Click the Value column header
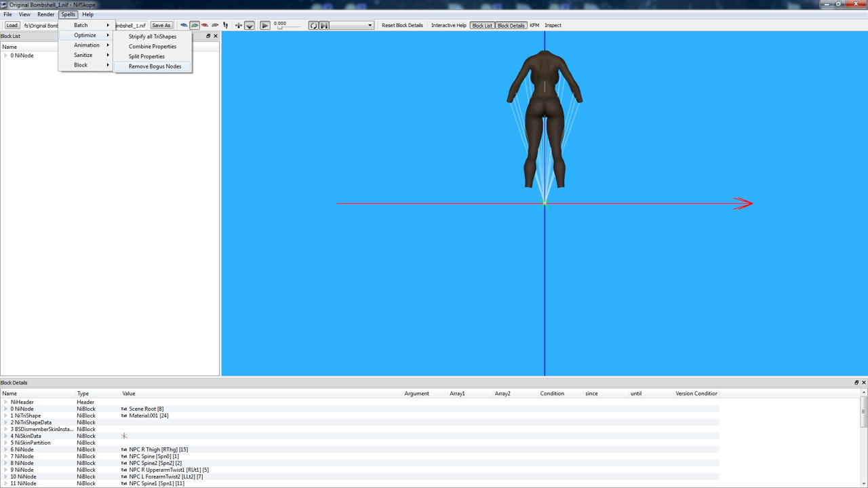 pos(262,393)
